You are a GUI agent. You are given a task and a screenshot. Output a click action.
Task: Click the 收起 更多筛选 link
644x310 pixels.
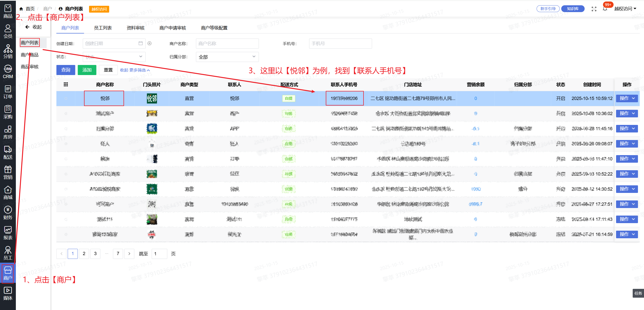135,70
